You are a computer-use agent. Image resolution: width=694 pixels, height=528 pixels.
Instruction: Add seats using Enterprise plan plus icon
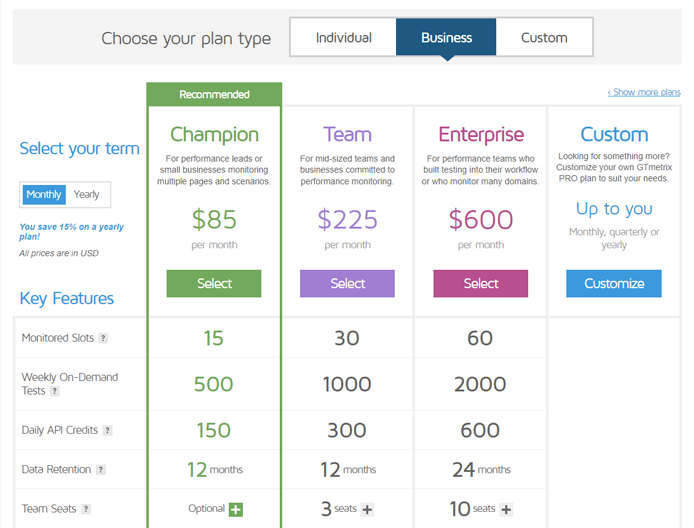tap(506, 509)
